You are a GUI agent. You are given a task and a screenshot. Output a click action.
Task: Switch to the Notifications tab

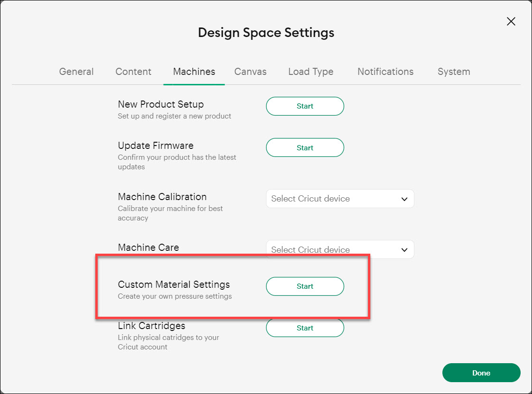[x=385, y=71]
